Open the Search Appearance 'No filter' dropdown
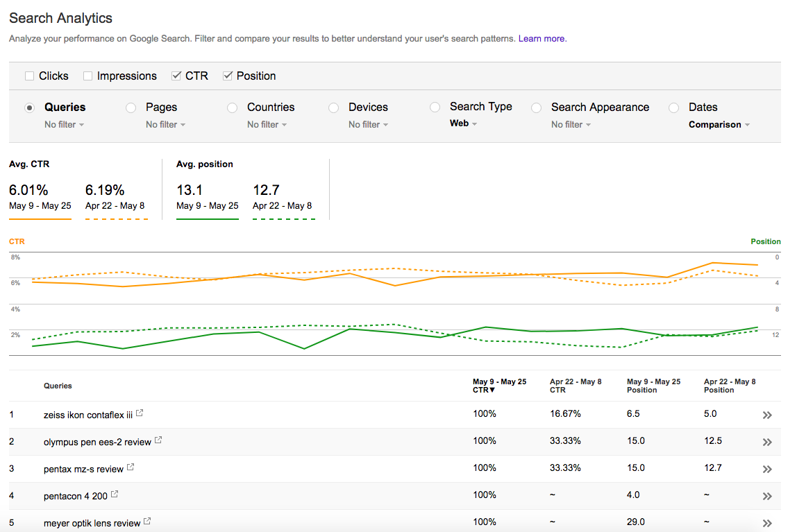Screen dimensions: 797x532 pos(571,124)
